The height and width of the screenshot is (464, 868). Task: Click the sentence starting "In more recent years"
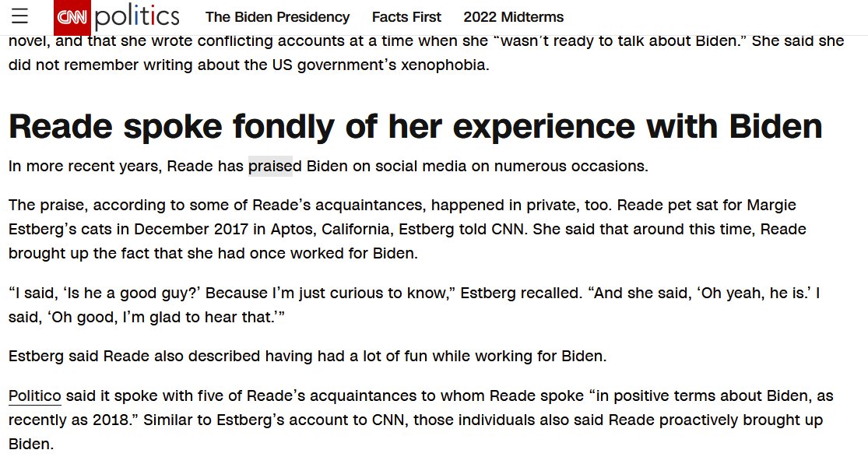coord(329,166)
